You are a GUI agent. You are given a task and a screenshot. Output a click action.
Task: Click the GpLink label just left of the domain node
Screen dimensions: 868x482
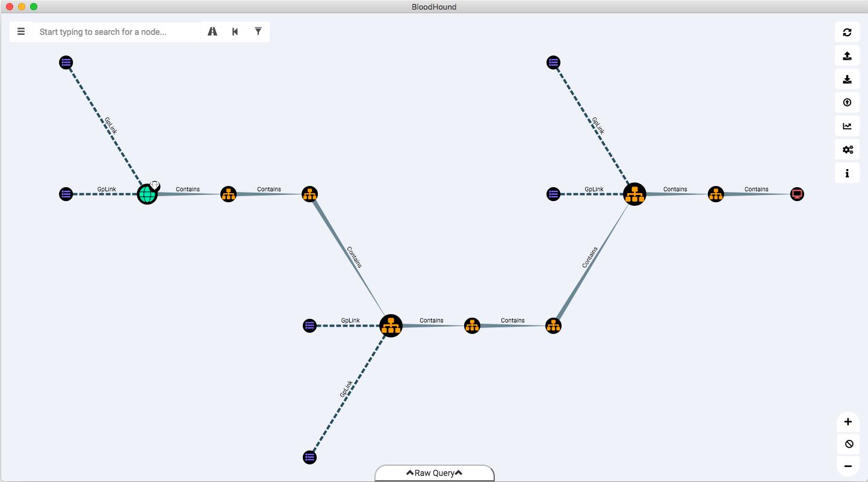[x=107, y=189]
